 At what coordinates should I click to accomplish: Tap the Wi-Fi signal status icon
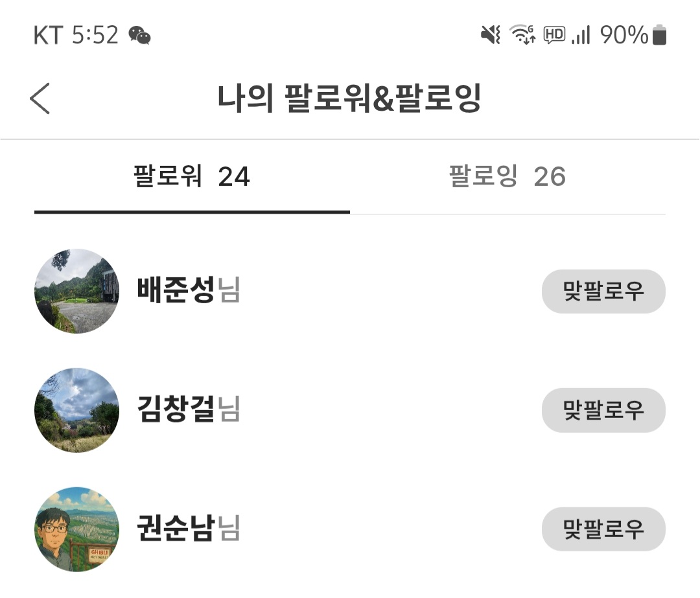pos(522,34)
